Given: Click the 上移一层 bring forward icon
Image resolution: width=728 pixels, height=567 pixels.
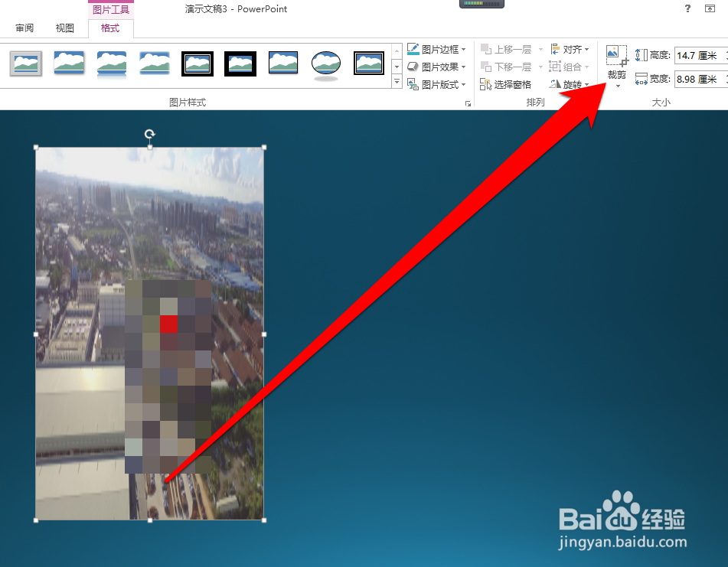Looking at the screenshot, I should click(485, 49).
